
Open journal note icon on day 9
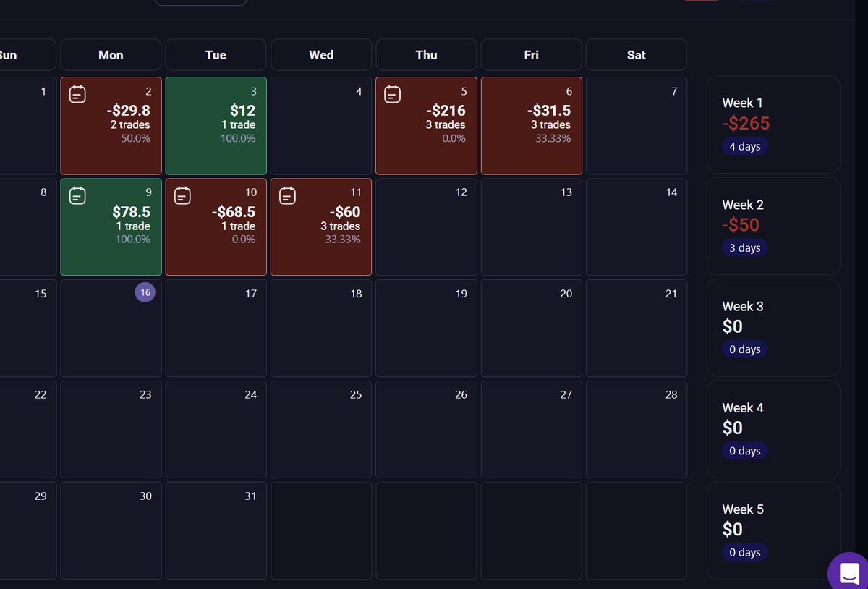click(x=77, y=195)
